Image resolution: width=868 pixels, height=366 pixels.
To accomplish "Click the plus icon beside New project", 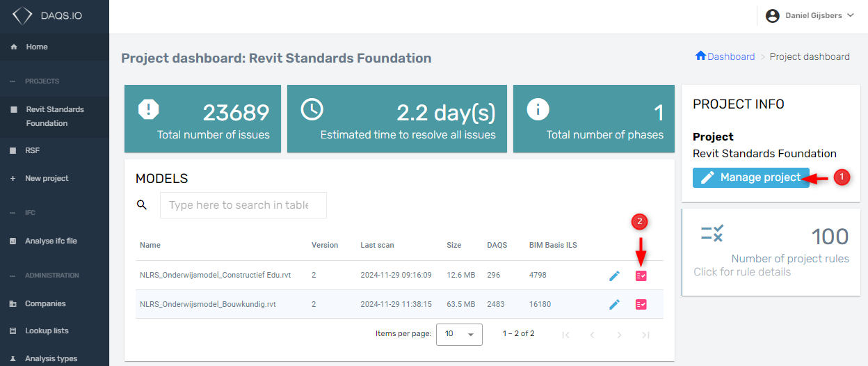I will coord(13,178).
